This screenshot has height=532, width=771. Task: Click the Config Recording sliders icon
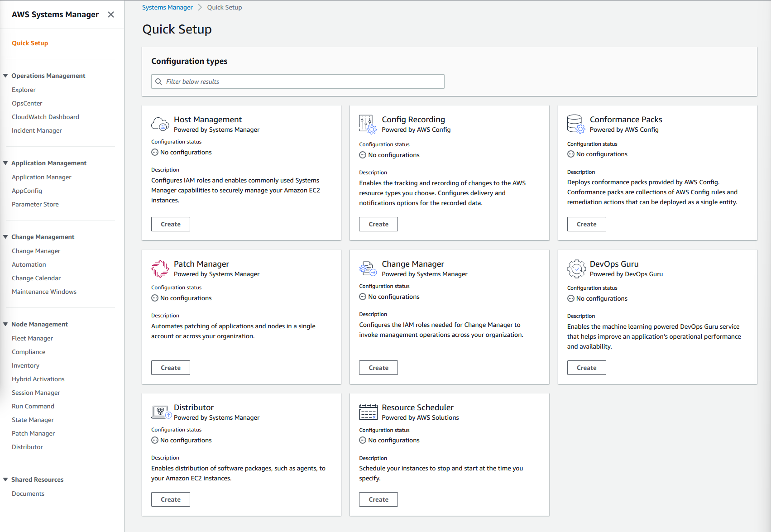[x=368, y=125]
